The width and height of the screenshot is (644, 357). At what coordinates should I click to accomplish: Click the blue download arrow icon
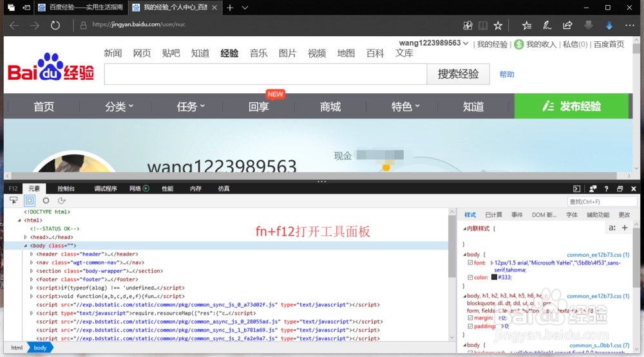pos(609,26)
